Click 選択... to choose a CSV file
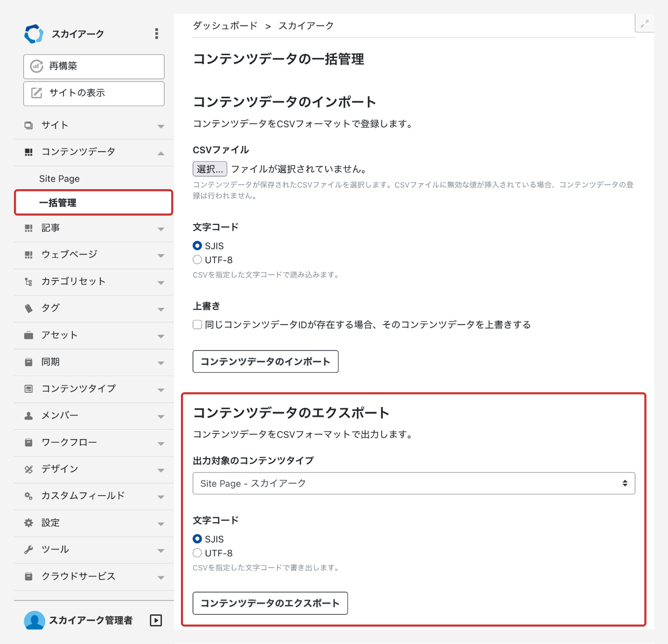Viewport: 668px width, 644px height. [210, 169]
